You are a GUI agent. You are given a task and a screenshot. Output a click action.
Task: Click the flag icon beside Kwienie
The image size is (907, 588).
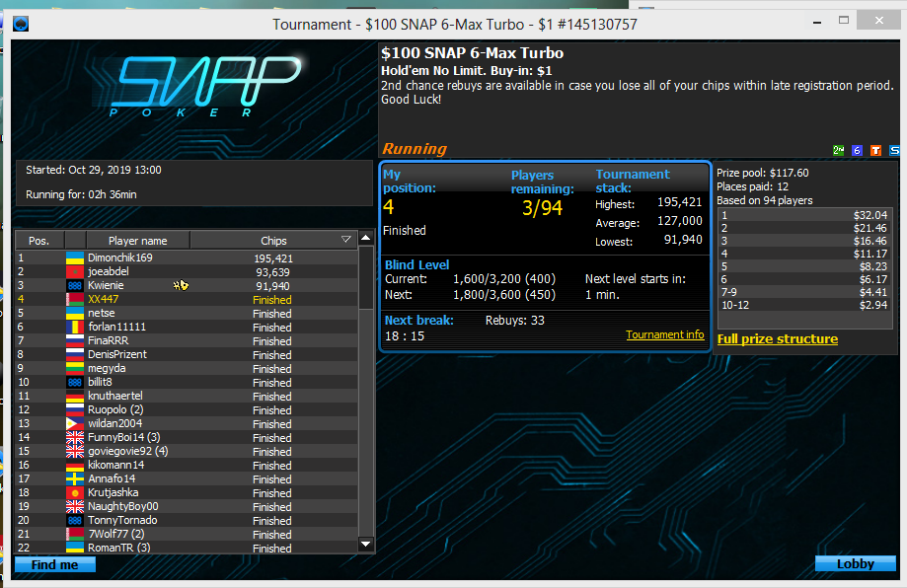coord(75,286)
